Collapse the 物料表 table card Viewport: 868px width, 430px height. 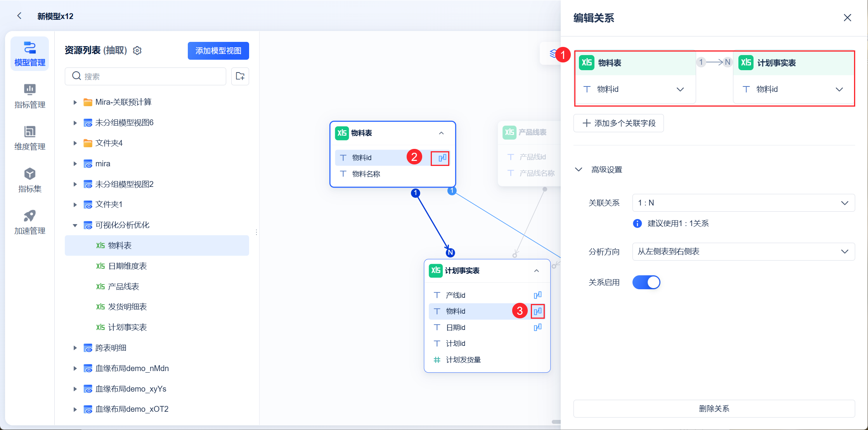(441, 133)
